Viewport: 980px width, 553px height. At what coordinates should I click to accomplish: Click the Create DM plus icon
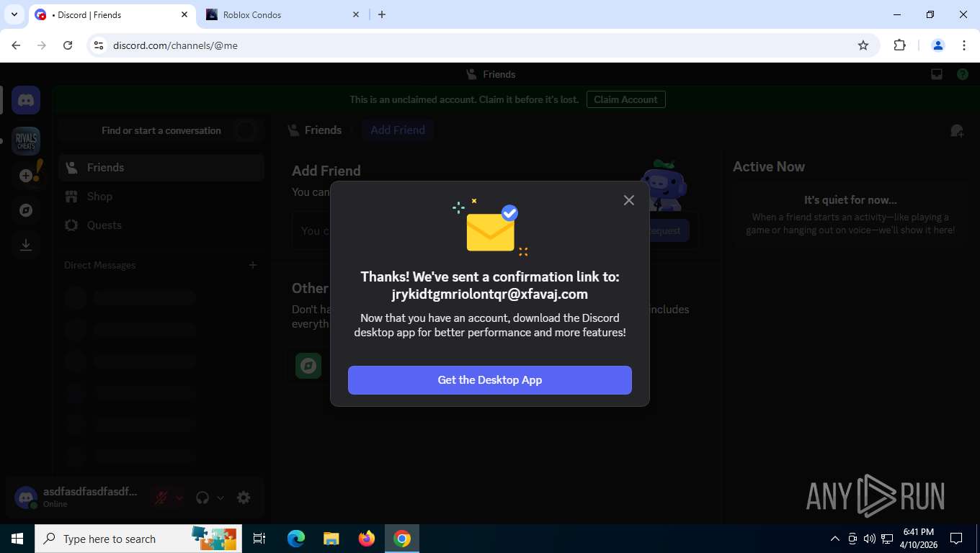pyautogui.click(x=253, y=265)
